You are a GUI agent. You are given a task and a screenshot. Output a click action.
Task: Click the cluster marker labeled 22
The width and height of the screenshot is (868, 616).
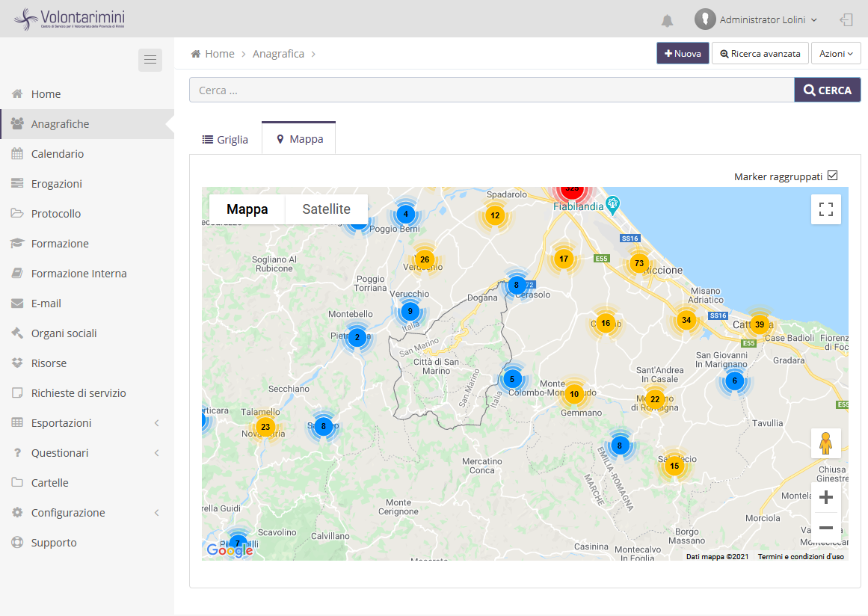click(x=655, y=399)
